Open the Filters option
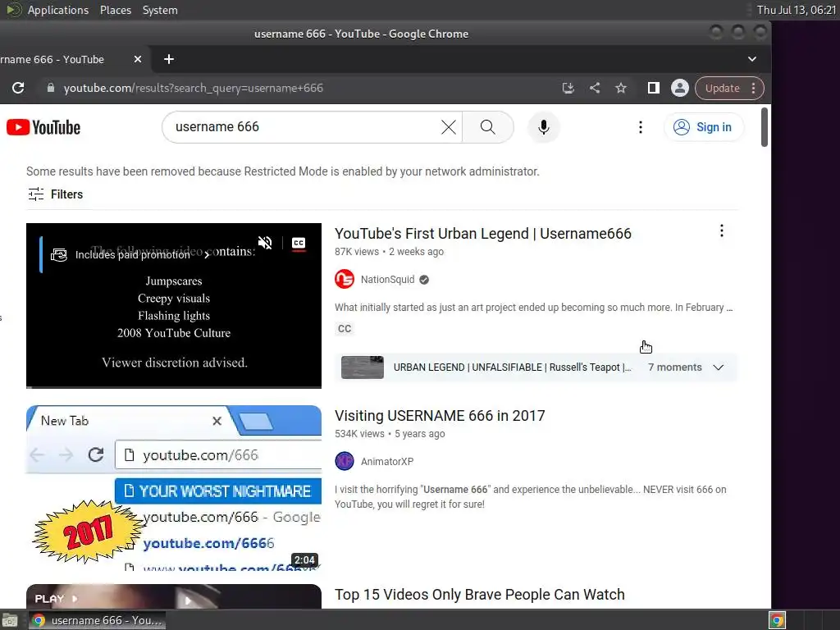The height and width of the screenshot is (630, 840). pyautogui.click(x=55, y=194)
